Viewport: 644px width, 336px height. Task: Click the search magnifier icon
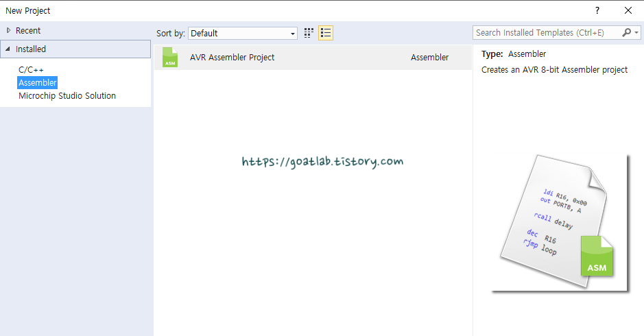tap(626, 32)
